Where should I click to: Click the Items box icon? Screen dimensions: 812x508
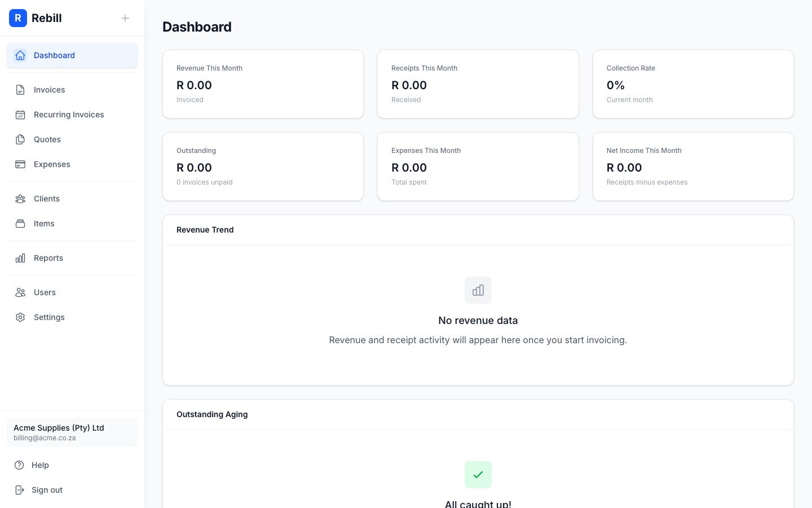tap(20, 224)
